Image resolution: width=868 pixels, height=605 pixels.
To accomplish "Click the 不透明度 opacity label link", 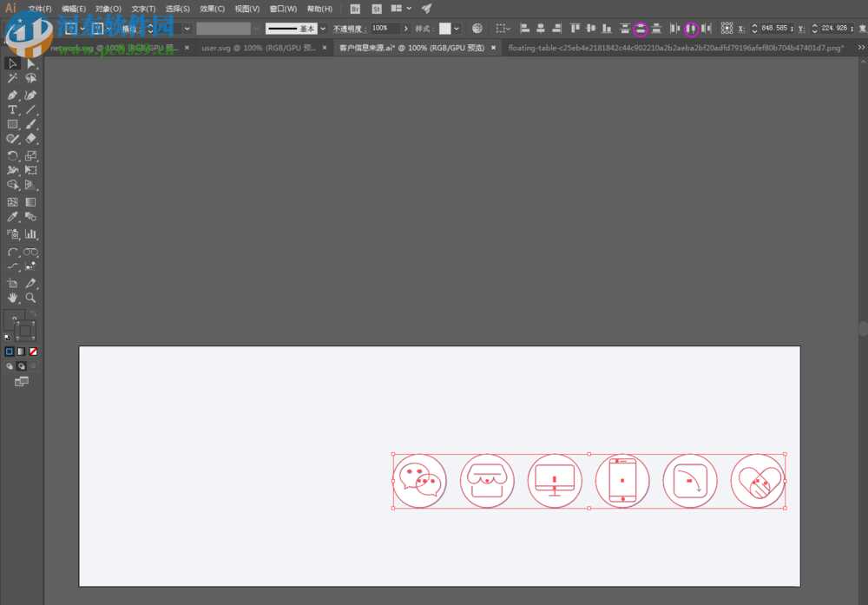I will point(350,29).
